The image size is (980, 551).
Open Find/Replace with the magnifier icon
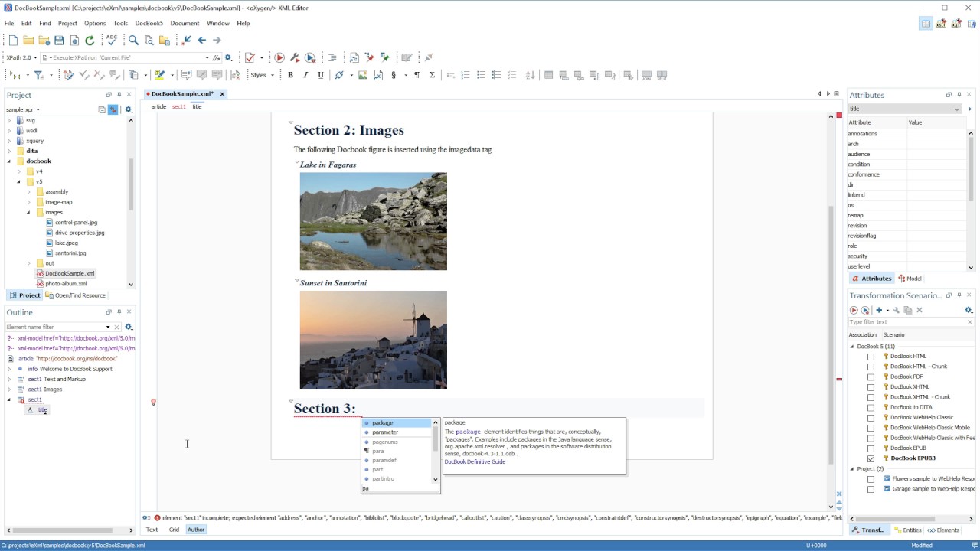coord(133,40)
